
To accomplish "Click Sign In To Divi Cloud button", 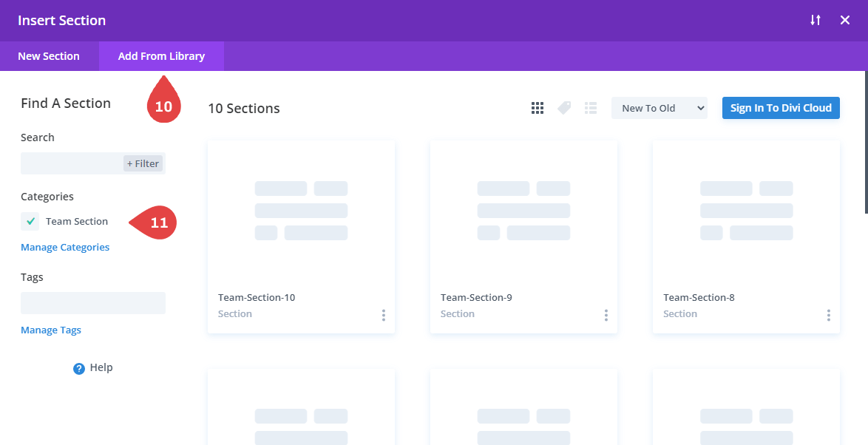I will tap(781, 108).
